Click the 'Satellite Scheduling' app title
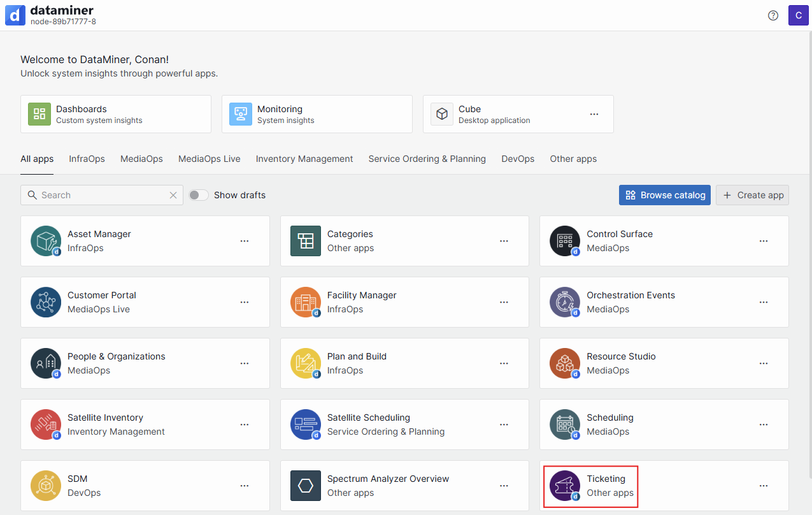The width and height of the screenshot is (812, 515). coord(369,417)
